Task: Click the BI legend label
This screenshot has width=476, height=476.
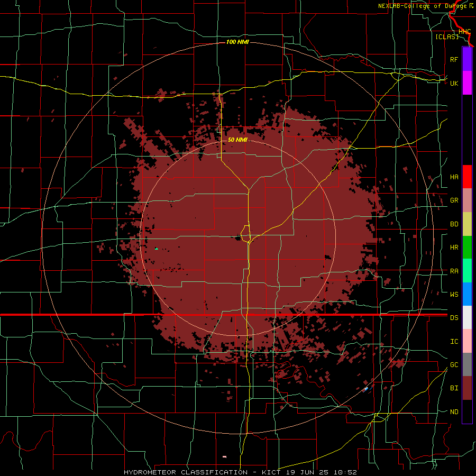Action: [454, 388]
